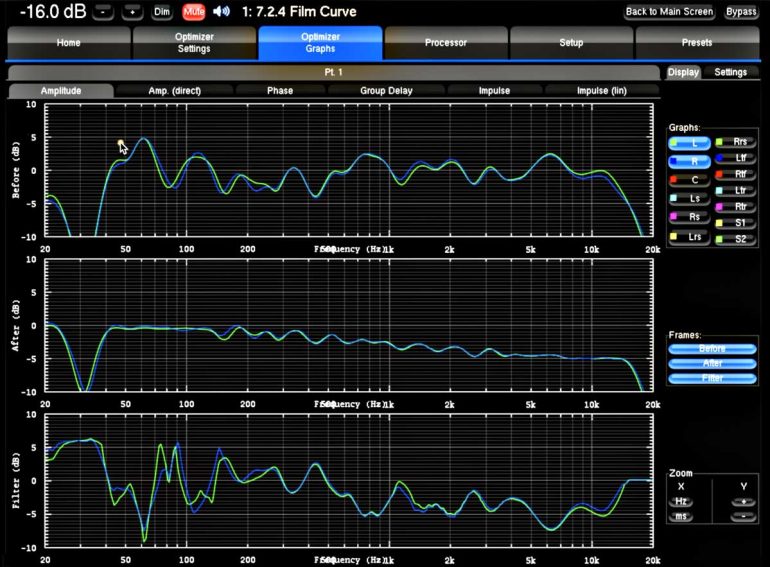770x567 pixels.
Task: Switch to the Optimizer Settings tab
Action: 194,44
